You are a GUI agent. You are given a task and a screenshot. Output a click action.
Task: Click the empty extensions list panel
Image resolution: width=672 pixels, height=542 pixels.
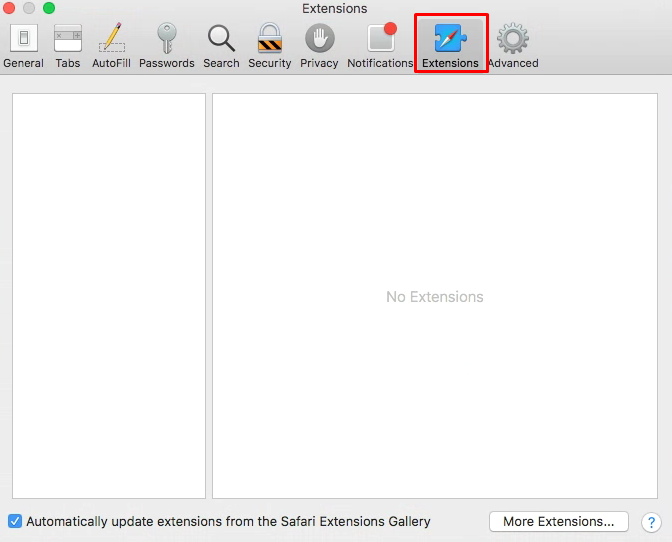[x=109, y=296]
